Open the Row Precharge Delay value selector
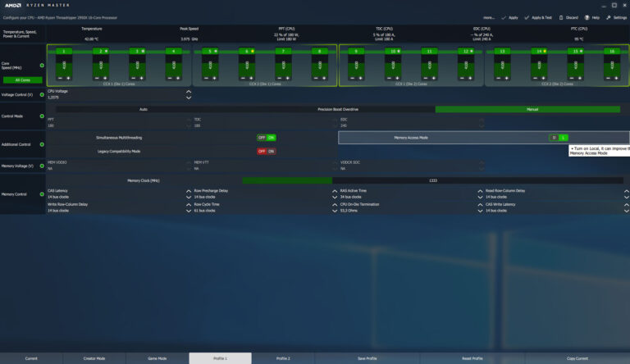The height and width of the screenshot is (364, 630). pos(335,193)
